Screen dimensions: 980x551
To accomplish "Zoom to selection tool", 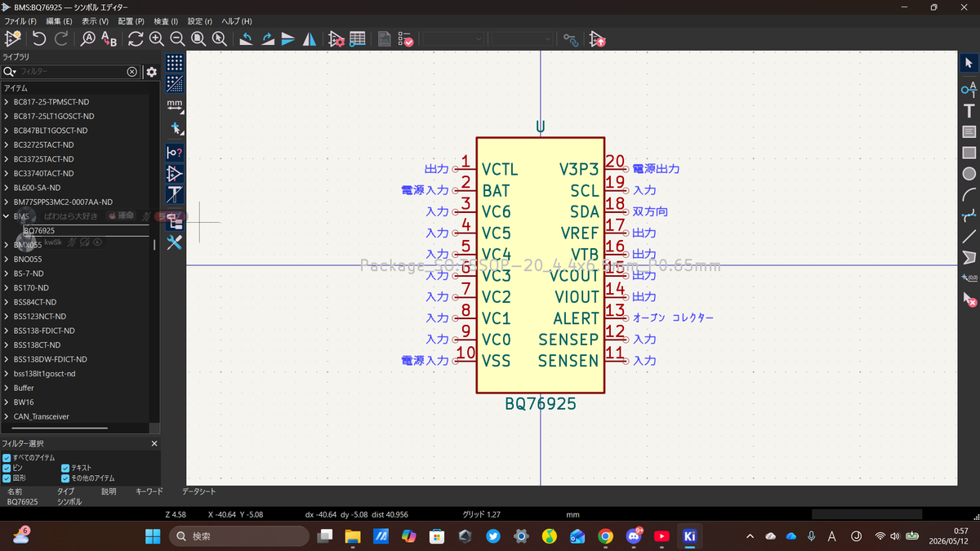I will (x=219, y=38).
